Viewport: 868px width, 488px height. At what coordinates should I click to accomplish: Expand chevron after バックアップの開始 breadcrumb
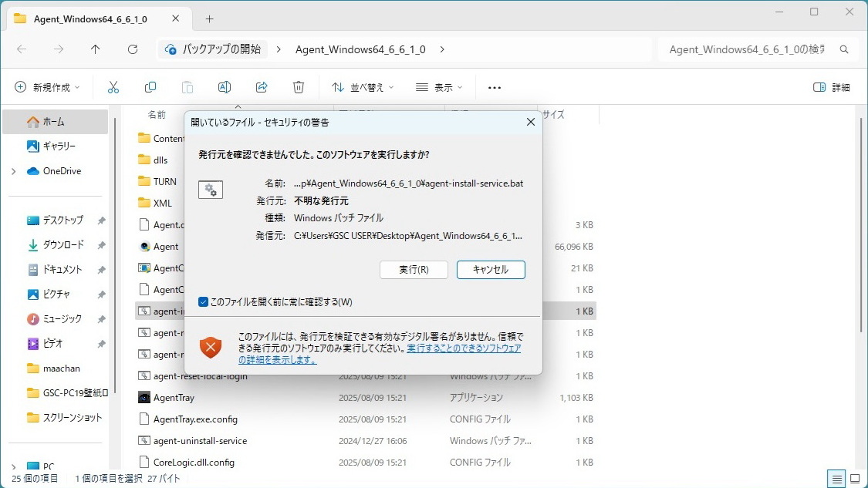pos(279,49)
